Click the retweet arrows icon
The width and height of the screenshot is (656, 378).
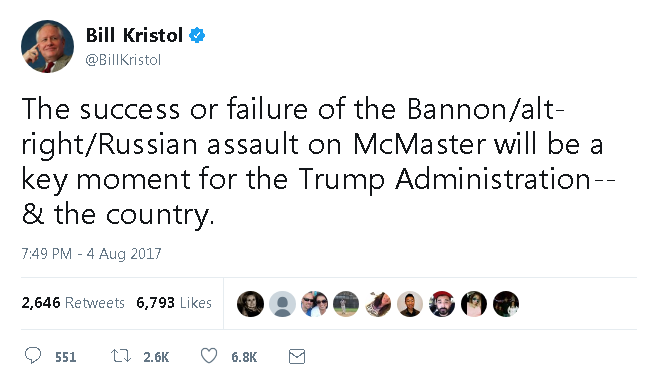point(121,356)
